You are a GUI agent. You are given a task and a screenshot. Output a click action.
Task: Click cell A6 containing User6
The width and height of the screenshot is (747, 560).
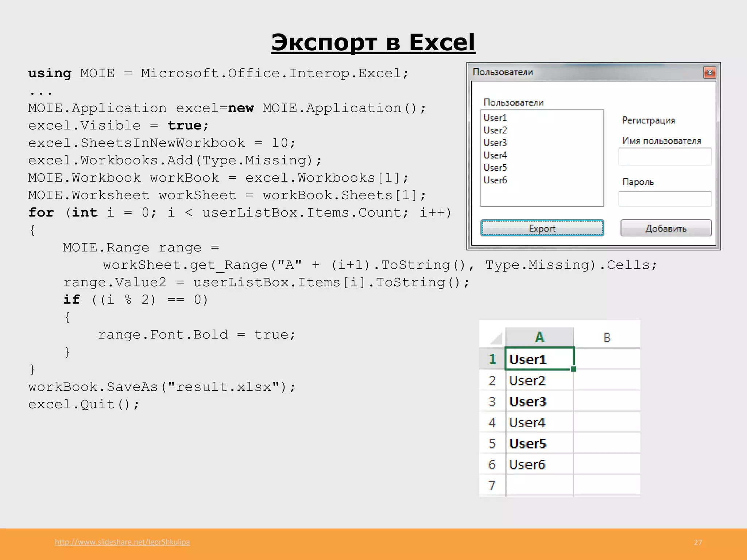tap(539, 464)
